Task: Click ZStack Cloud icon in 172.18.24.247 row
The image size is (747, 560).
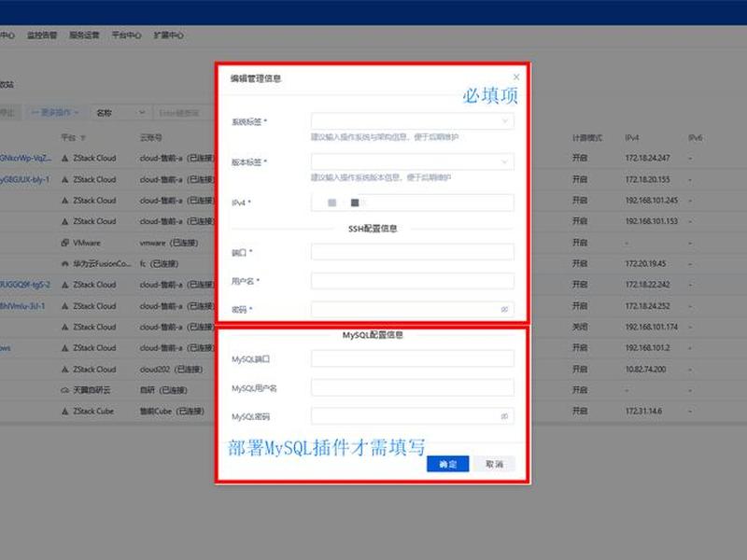Action: point(65,158)
